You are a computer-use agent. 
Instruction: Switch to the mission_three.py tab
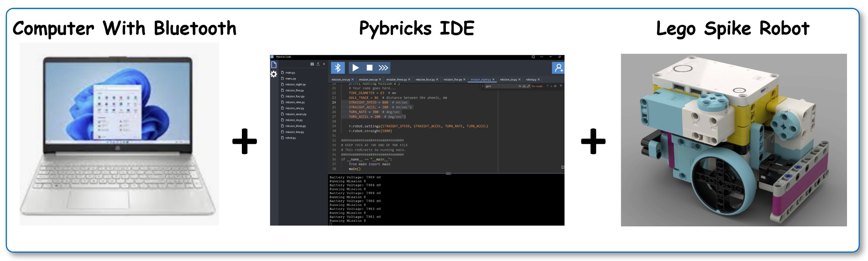tap(397, 79)
